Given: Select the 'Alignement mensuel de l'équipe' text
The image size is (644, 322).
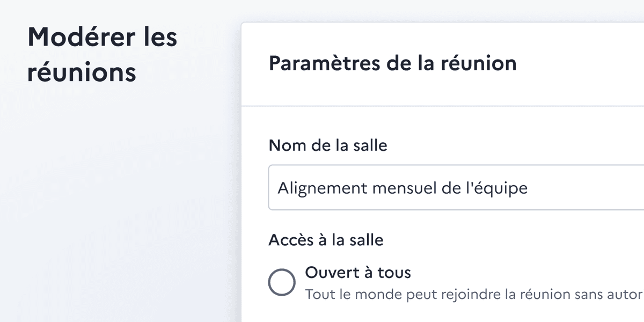Looking at the screenshot, I should (402, 188).
